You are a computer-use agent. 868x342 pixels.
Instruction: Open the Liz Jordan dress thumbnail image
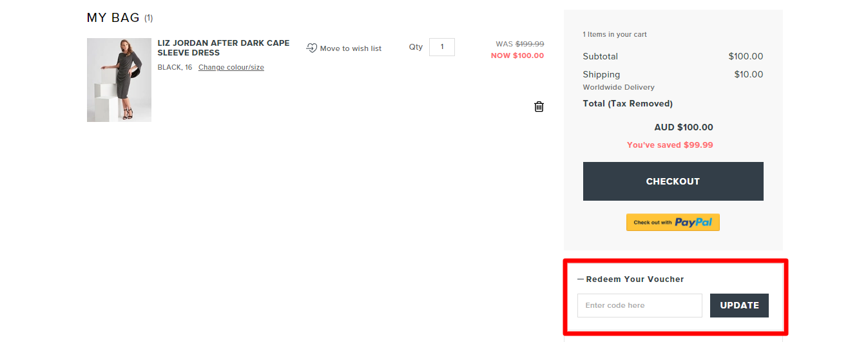point(119,80)
